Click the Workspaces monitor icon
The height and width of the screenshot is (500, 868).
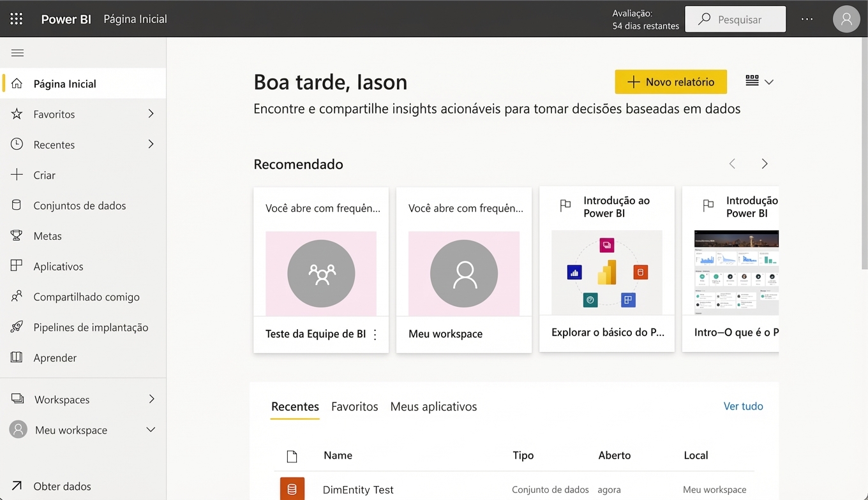tap(18, 399)
